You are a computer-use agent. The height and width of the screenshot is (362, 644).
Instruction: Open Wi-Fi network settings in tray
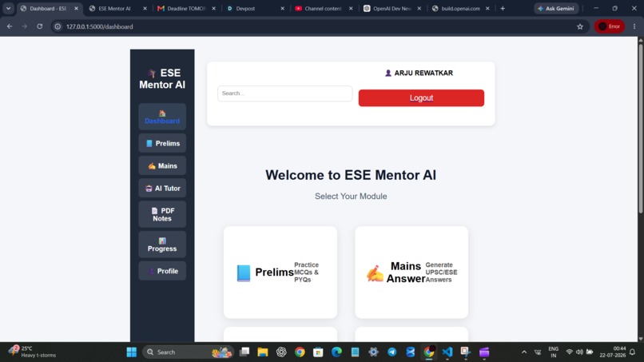click(569, 352)
